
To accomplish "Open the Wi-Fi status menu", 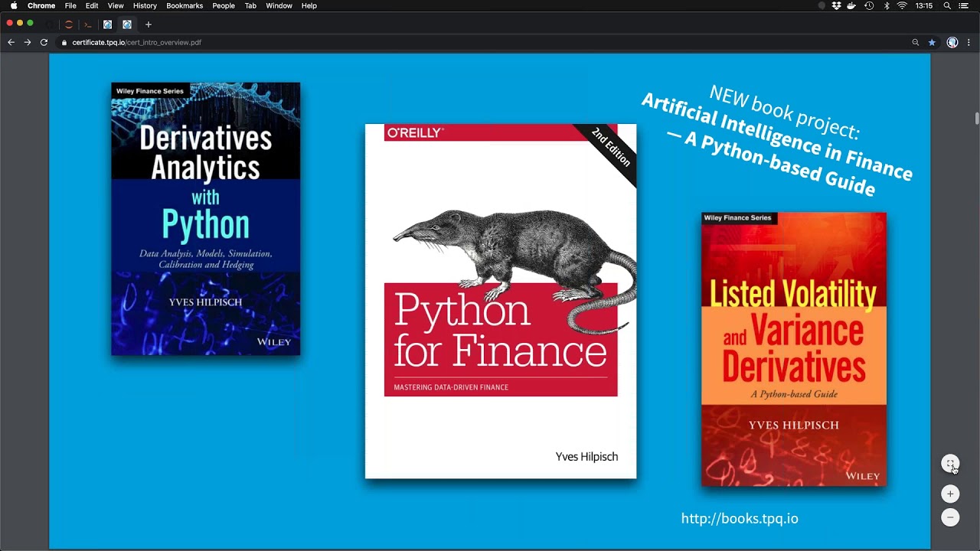I will click(902, 5).
